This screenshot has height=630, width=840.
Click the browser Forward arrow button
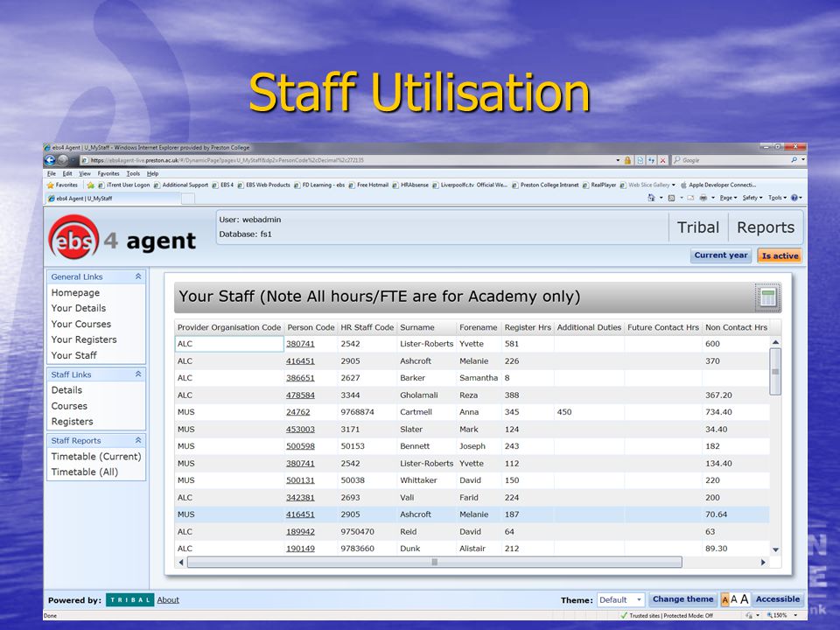coord(63,159)
